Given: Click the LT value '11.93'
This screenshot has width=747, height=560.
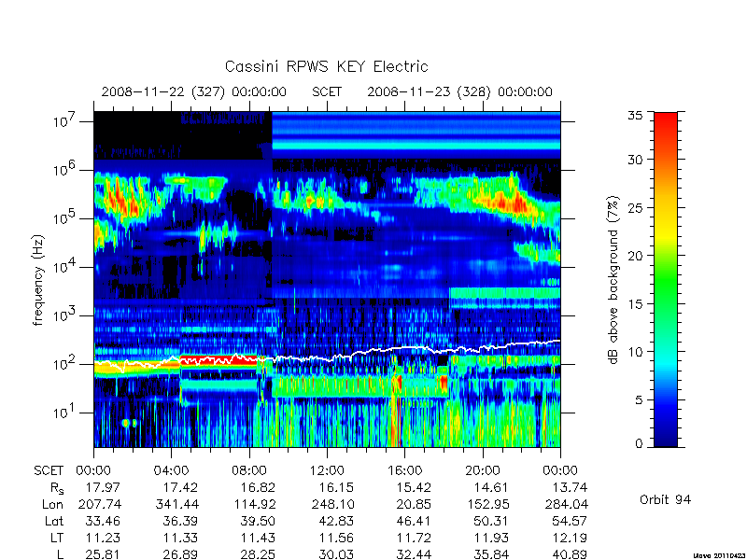Looking at the screenshot, I should [491, 538].
